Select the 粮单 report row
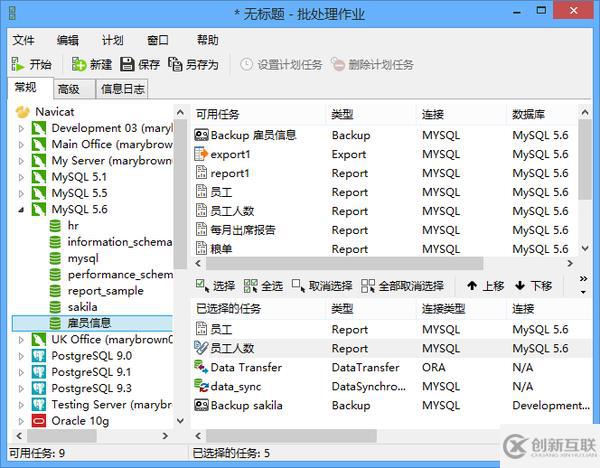 point(384,249)
